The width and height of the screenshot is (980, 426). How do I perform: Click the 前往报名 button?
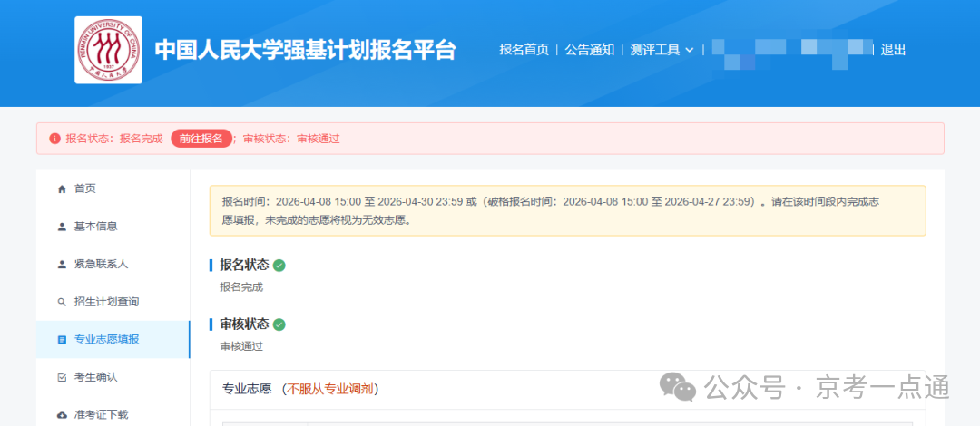coord(201,139)
